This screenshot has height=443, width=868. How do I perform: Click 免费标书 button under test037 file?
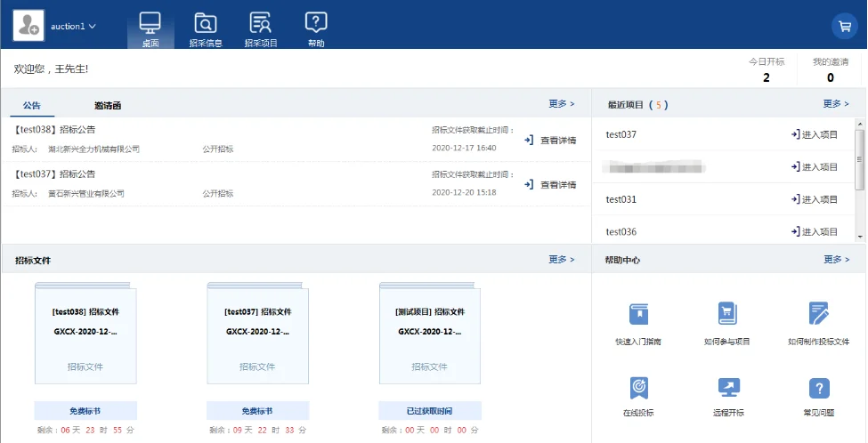click(x=257, y=411)
